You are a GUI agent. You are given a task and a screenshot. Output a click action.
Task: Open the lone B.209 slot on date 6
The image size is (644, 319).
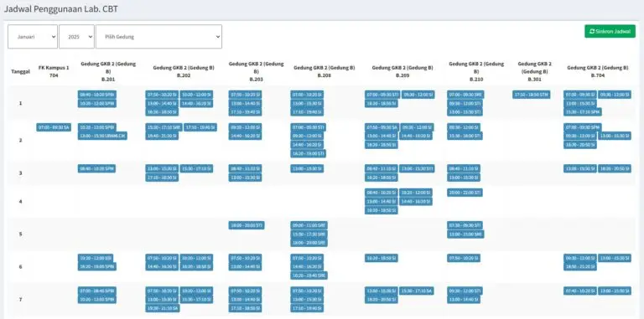[382, 258]
